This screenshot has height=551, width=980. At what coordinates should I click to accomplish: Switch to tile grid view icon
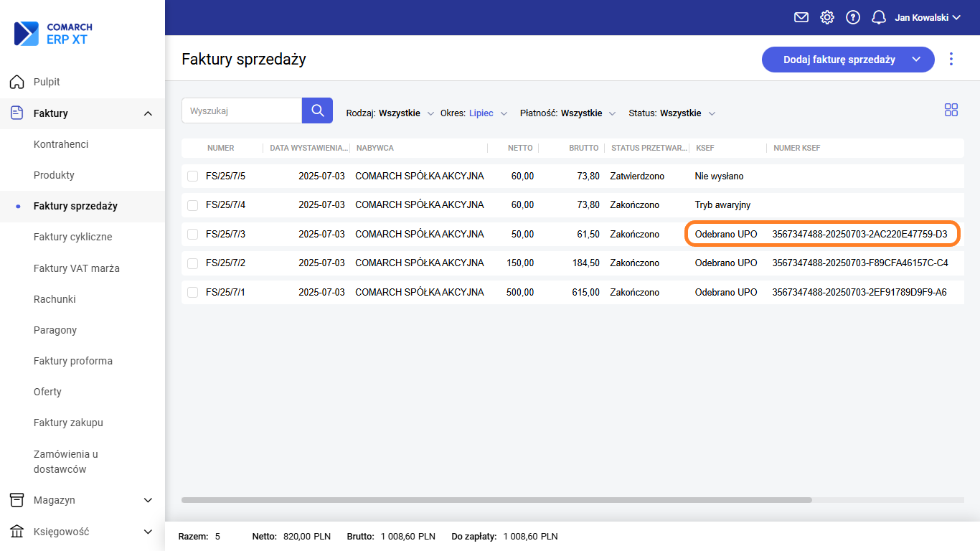[951, 110]
